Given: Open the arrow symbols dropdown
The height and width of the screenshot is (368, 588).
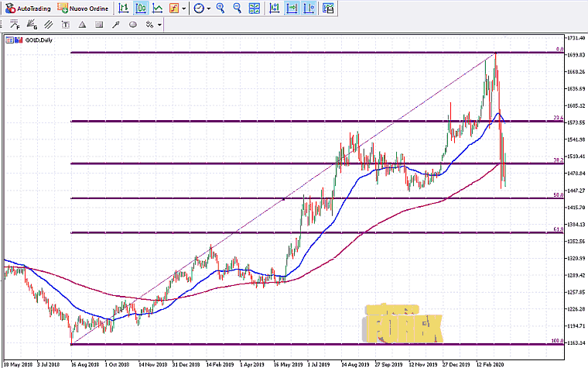Looking at the screenshot, I should [159, 24].
